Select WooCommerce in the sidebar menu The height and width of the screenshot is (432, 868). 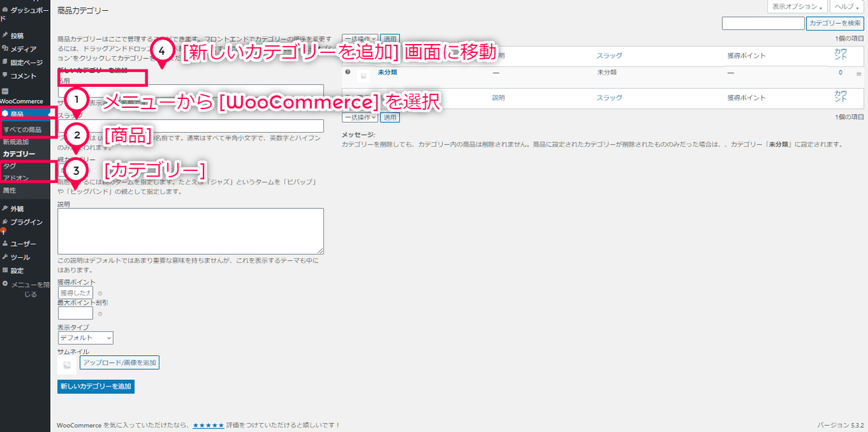[x=22, y=101]
